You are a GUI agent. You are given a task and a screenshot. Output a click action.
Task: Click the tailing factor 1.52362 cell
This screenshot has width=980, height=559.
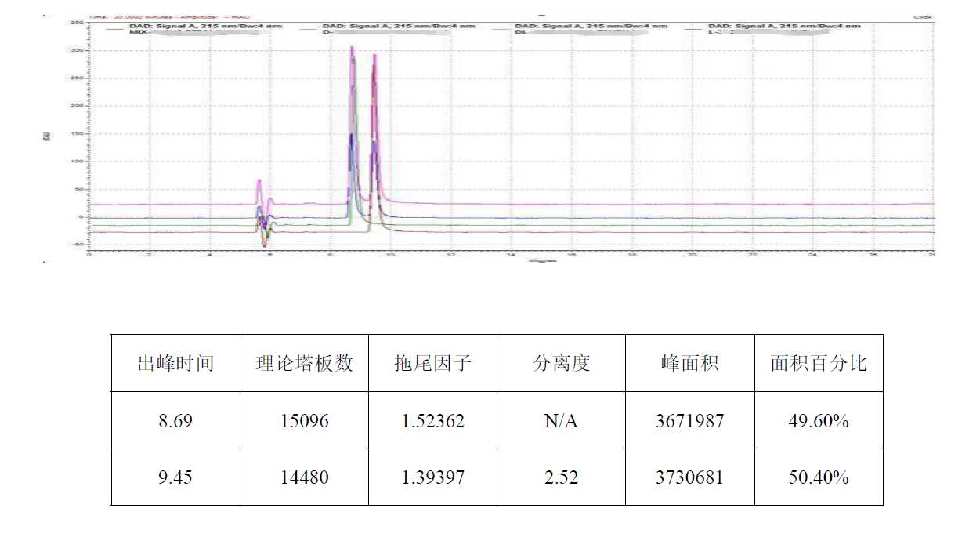(432, 421)
